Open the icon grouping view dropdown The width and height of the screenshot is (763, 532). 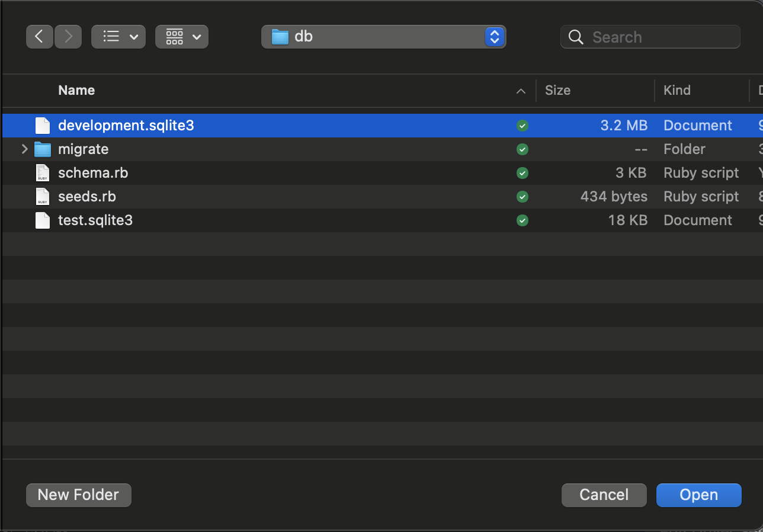click(181, 36)
